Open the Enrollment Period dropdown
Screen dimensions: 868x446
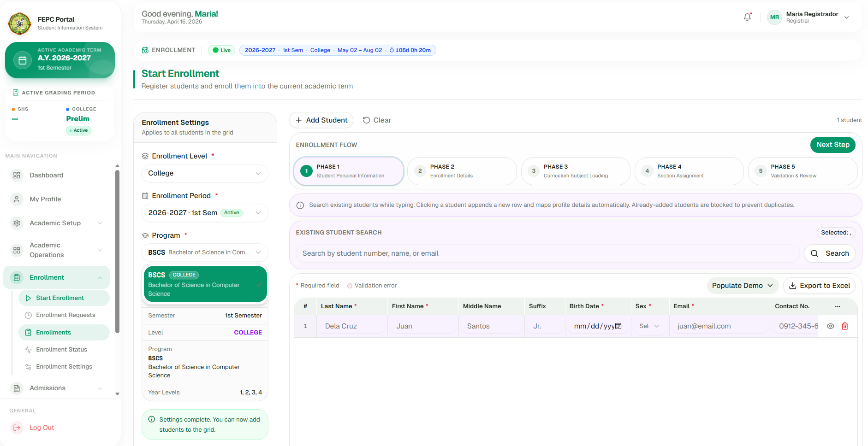tap(205, 213)
